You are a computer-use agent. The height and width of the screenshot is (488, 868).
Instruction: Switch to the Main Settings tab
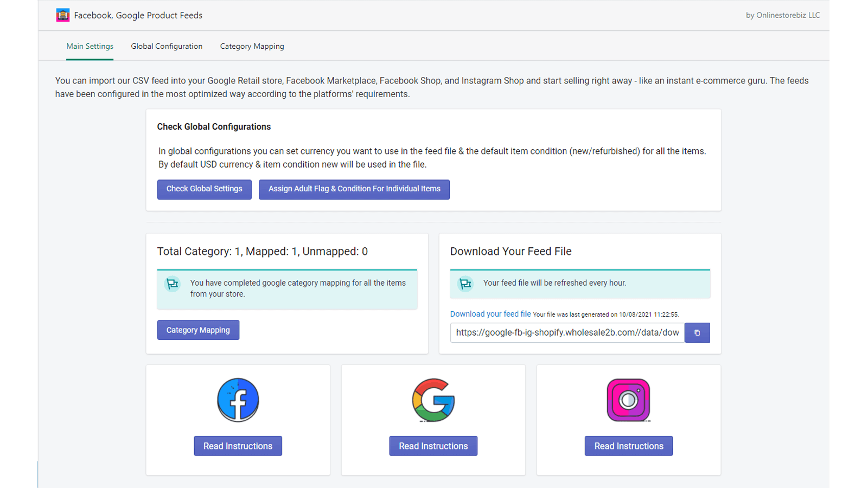[x=90, y=46]
